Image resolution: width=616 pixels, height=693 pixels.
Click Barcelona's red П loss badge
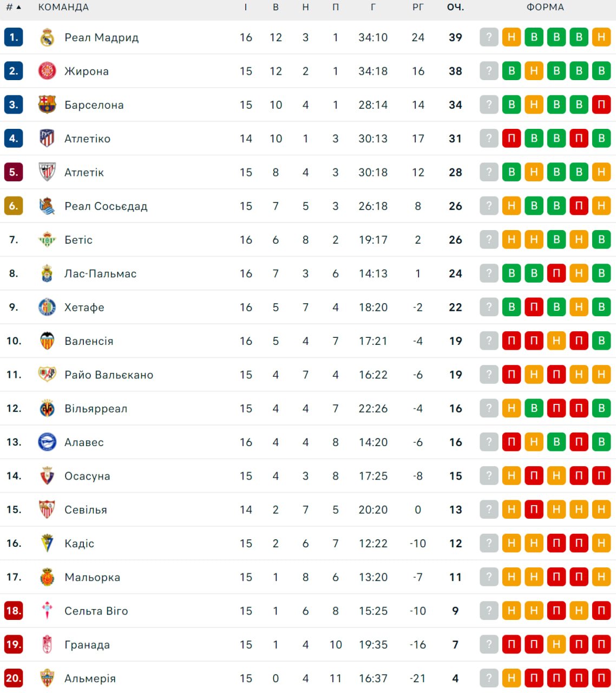coord(601,104)
